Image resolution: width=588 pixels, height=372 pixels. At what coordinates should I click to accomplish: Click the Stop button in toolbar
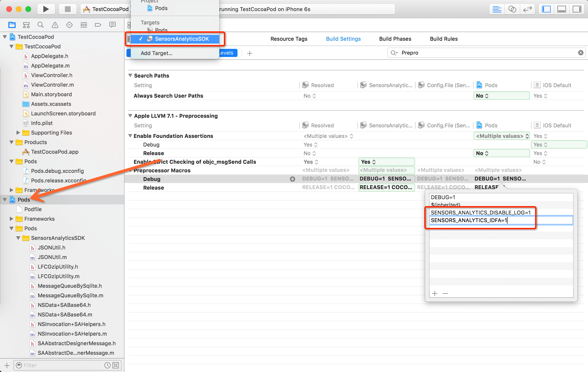pos(68,9)
